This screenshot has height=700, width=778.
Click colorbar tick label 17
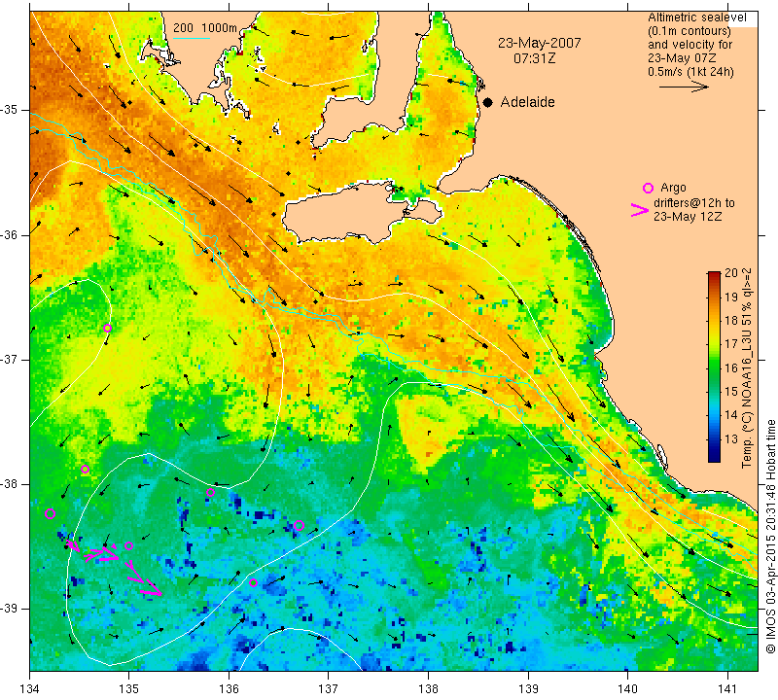point(731,344)
